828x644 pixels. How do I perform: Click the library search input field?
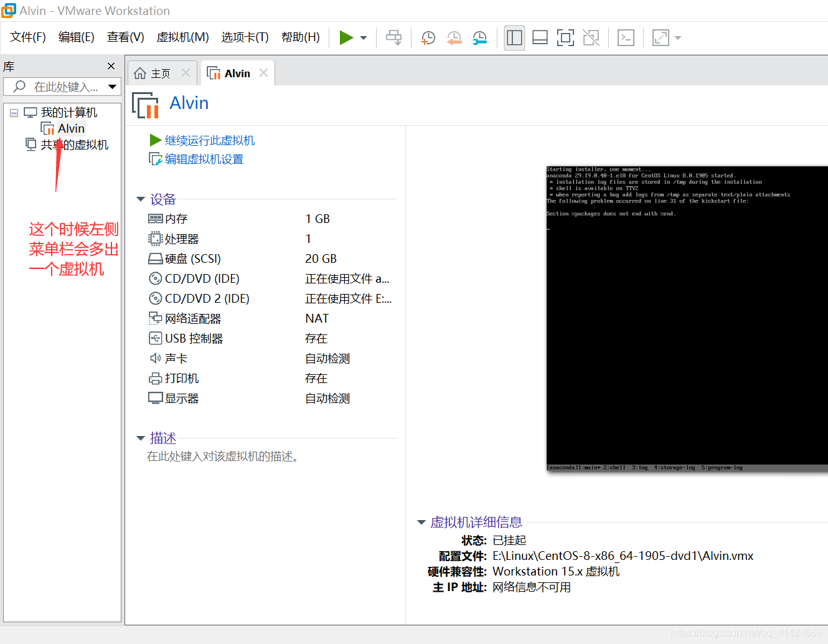(x=61, y=87)
